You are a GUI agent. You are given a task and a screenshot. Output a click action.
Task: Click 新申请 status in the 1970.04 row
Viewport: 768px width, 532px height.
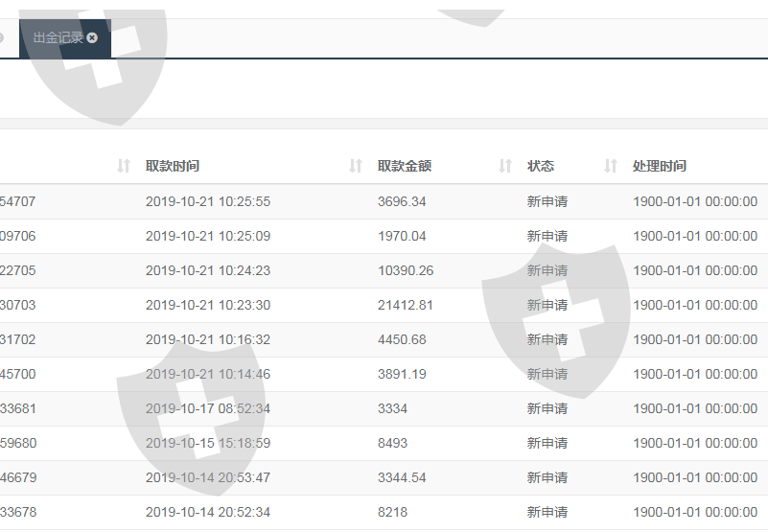pyautogui.click(x=547, y=236)
